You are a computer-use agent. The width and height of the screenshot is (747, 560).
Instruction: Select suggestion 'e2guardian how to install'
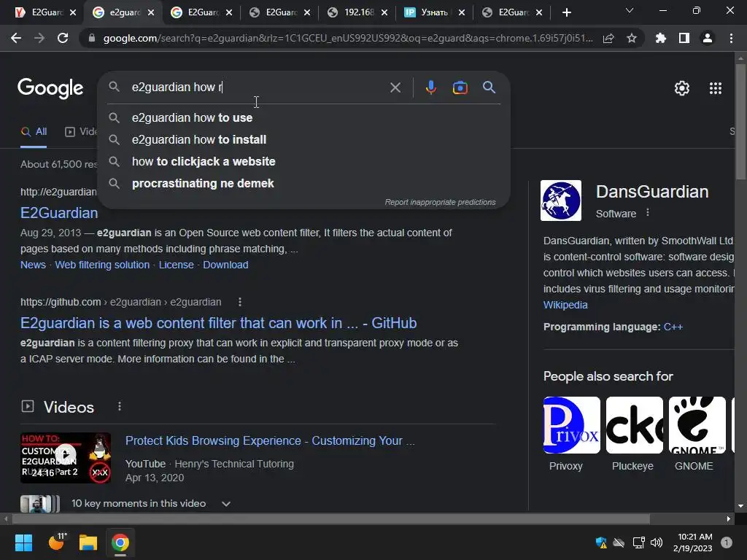(x=304, y=139)
